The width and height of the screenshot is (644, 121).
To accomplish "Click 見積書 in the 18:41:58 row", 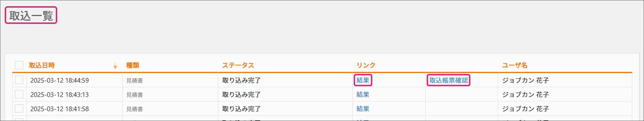I will pos(135,109).
